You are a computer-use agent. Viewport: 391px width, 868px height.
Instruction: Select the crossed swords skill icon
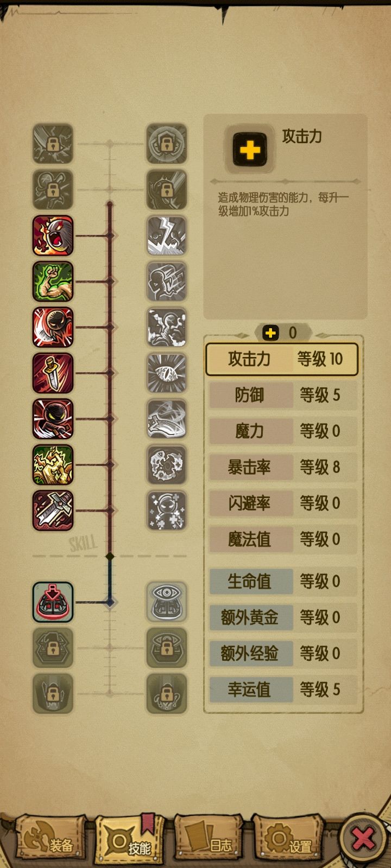coord(53,510)
